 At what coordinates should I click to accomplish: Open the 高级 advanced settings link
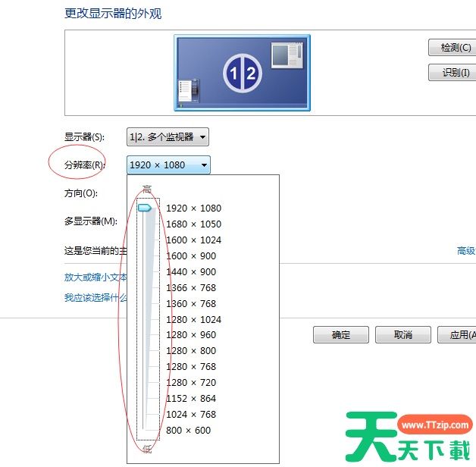click(x=465, y=251)
